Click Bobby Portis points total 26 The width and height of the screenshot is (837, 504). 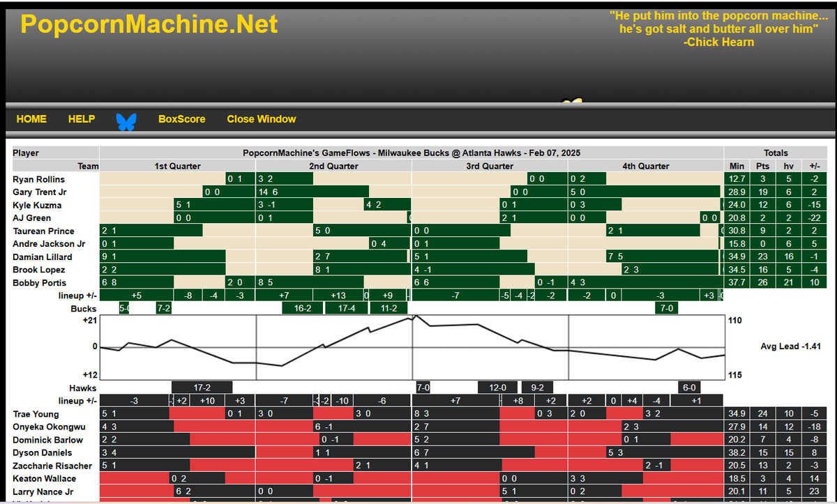pos(762,283)
